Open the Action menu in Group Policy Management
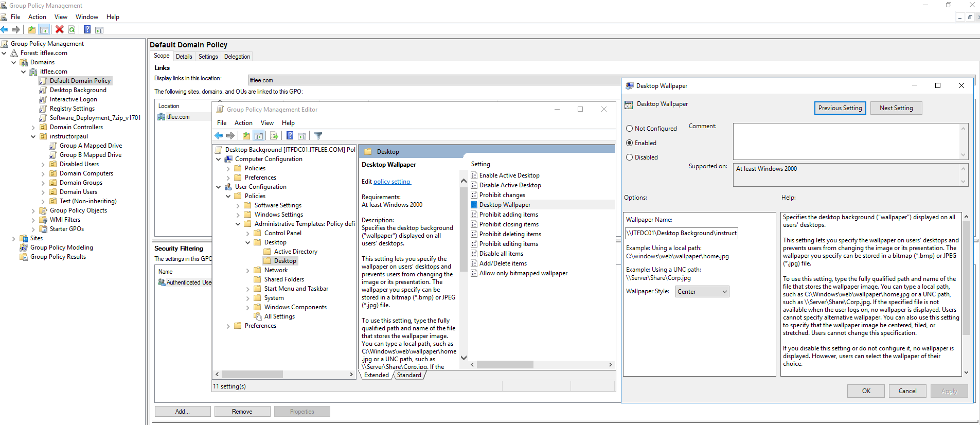This screenshot has height=425, width=980. tap(37, 17)
